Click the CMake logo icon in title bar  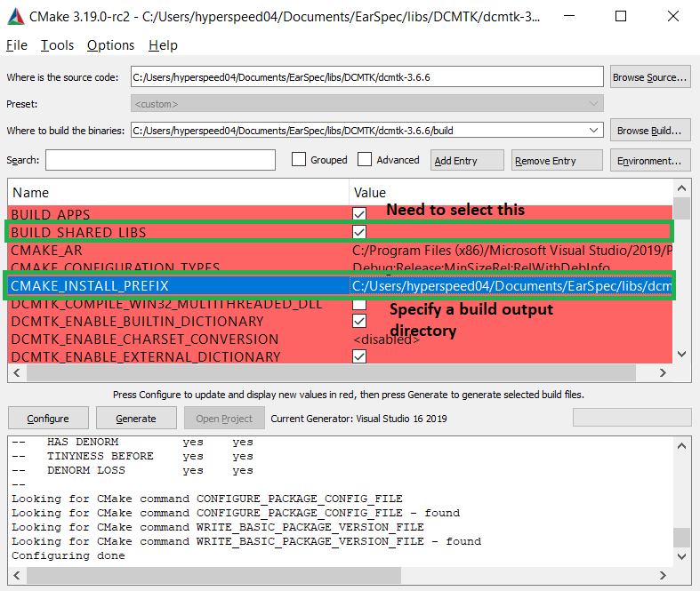[16, 17]
